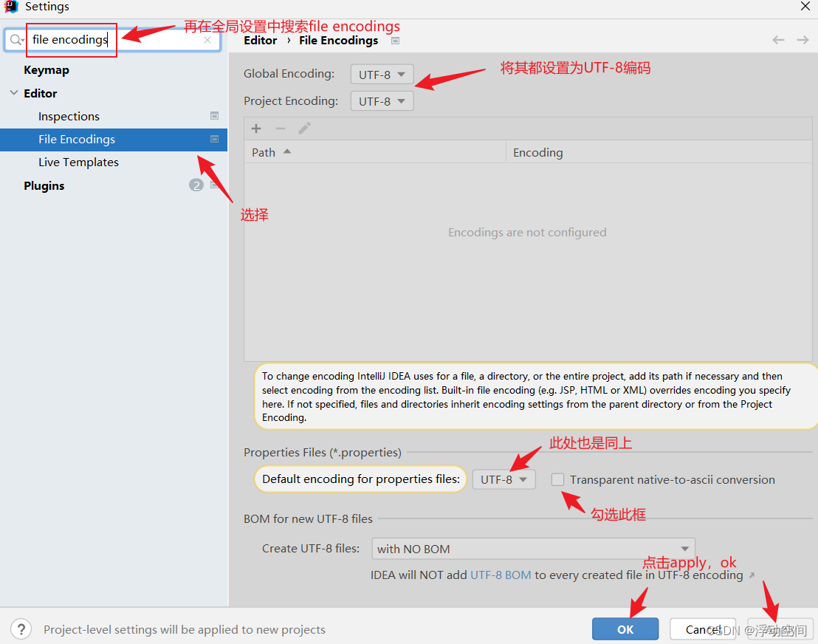Click the 'Create UTF-8 files:' label
818x644 pixels.
pyautogui.click(x=310, y=549)
